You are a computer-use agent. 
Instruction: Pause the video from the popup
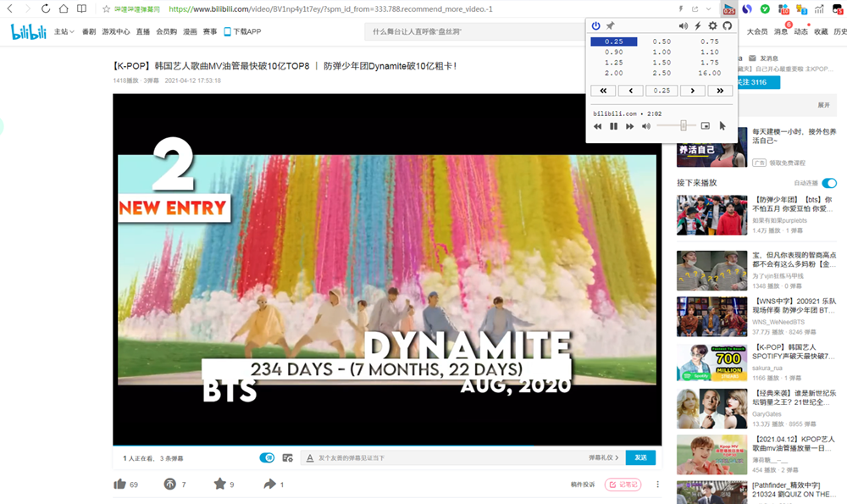[x=613, y=126]
